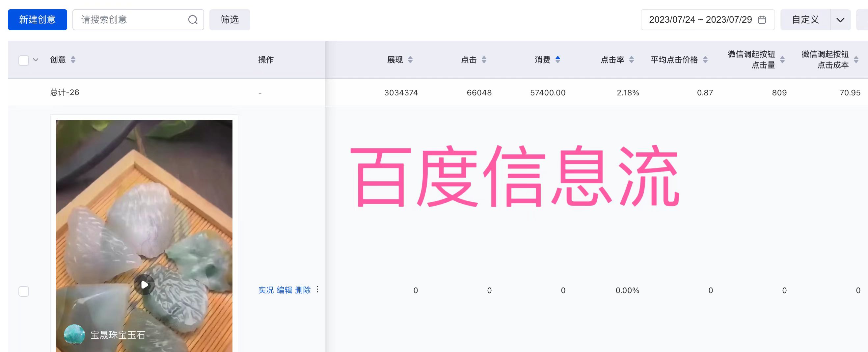Click the magnifier search icon
The width and height of the screenshot is (868, 352).
(193, 19)
